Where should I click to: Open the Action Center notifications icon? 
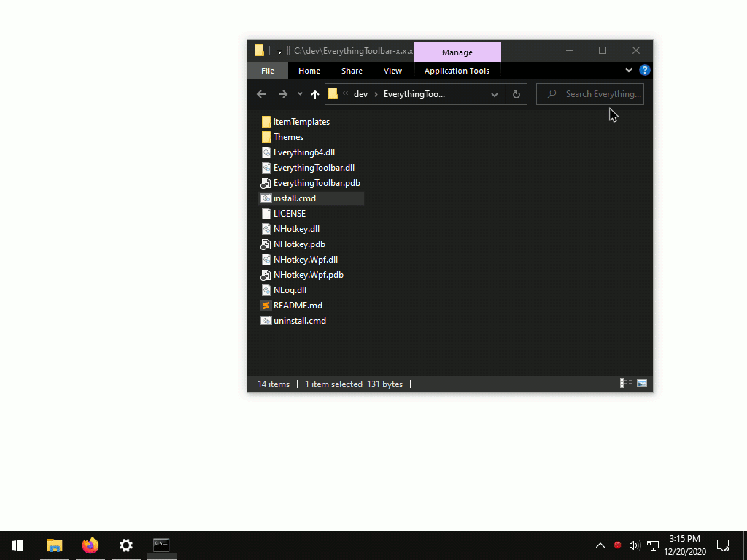click(723, 545)
